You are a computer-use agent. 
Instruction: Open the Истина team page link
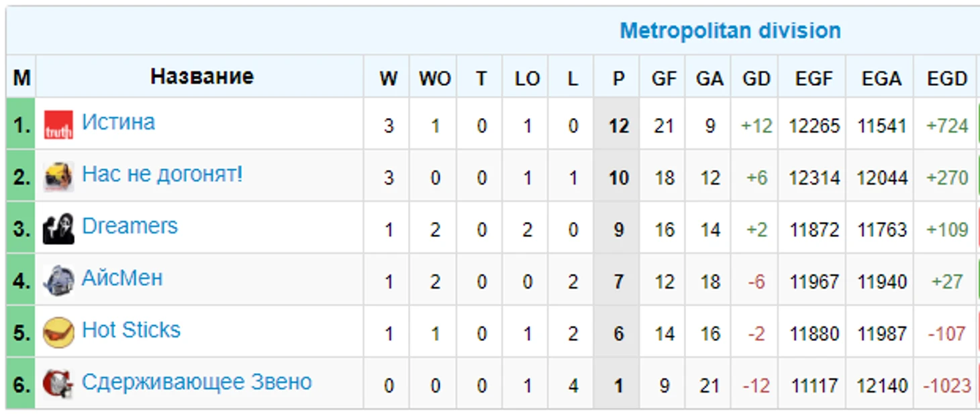(x=118, y=122)
